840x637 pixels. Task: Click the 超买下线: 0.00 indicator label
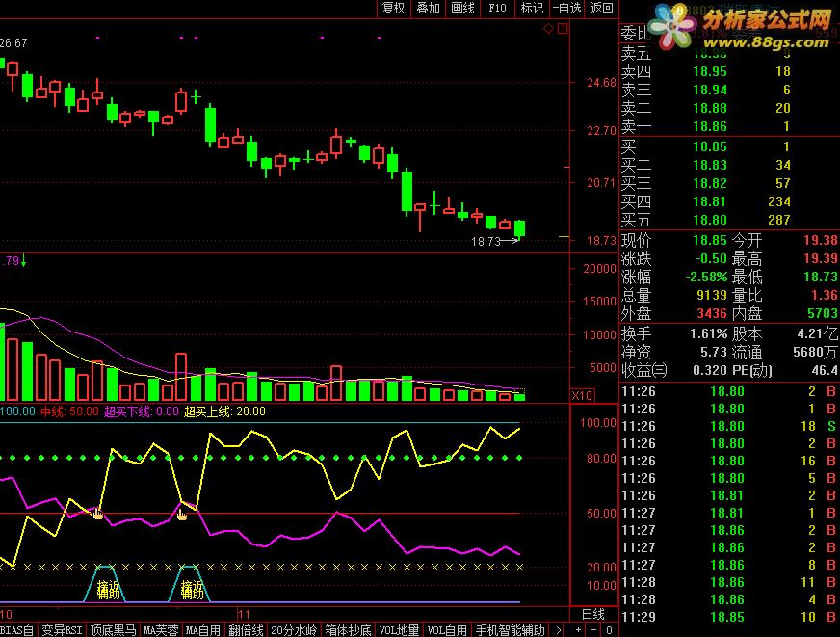142,411
